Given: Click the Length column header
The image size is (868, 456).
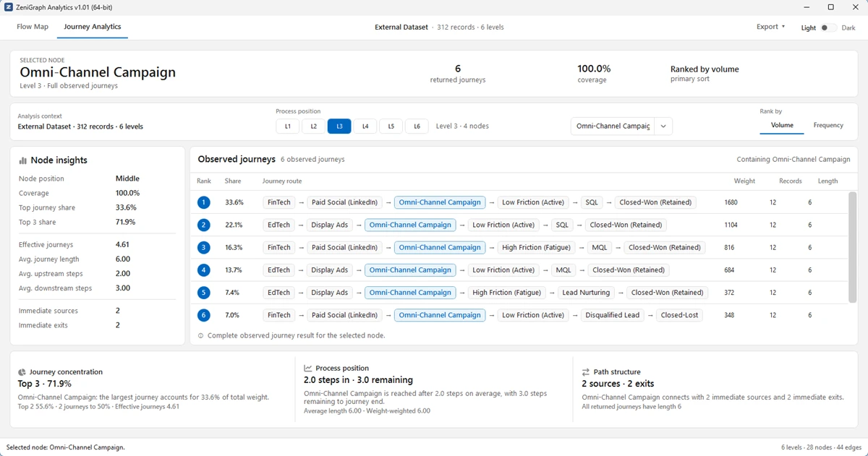Looking at the screenshot, I should [828, 181].
